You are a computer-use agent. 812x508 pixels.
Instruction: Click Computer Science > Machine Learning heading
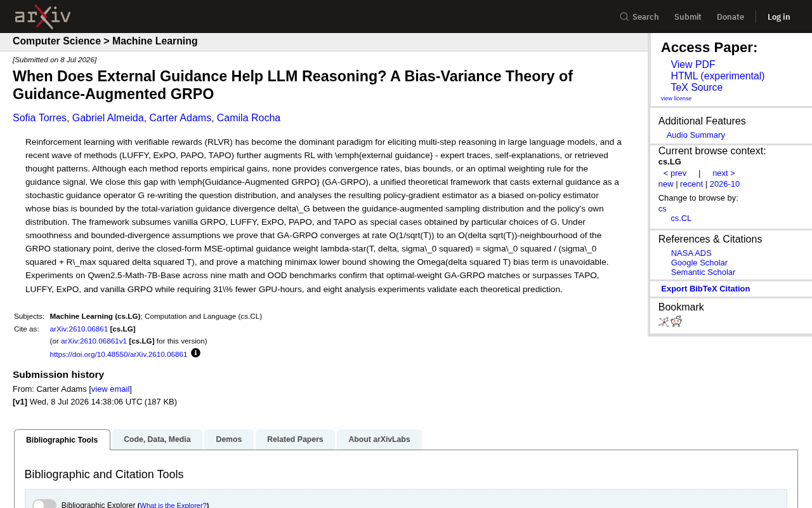(x=105, y=41)
